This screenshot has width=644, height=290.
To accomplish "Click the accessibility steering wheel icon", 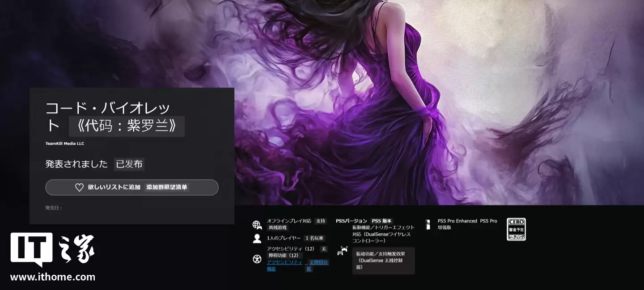I will 256,258.
